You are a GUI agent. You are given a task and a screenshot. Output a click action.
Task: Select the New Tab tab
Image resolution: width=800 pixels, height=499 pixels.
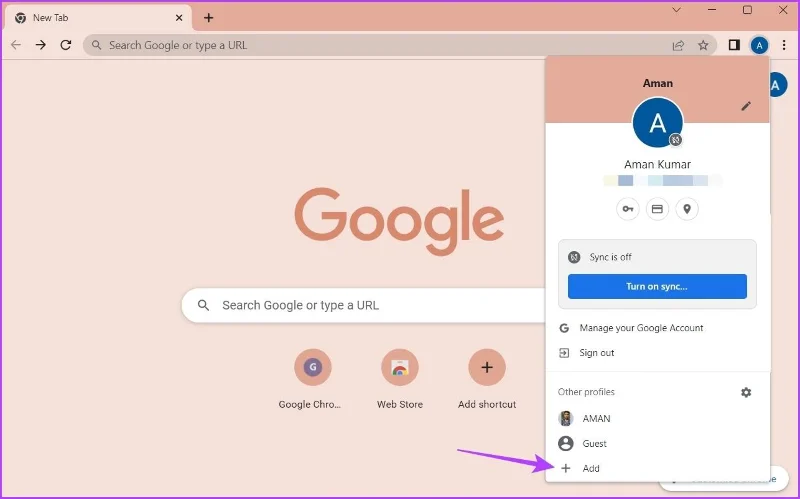(100, 18)
